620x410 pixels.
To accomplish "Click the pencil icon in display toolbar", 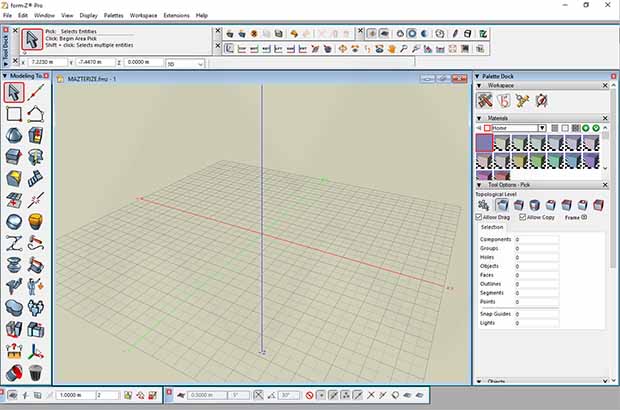I will pos(455,34).
